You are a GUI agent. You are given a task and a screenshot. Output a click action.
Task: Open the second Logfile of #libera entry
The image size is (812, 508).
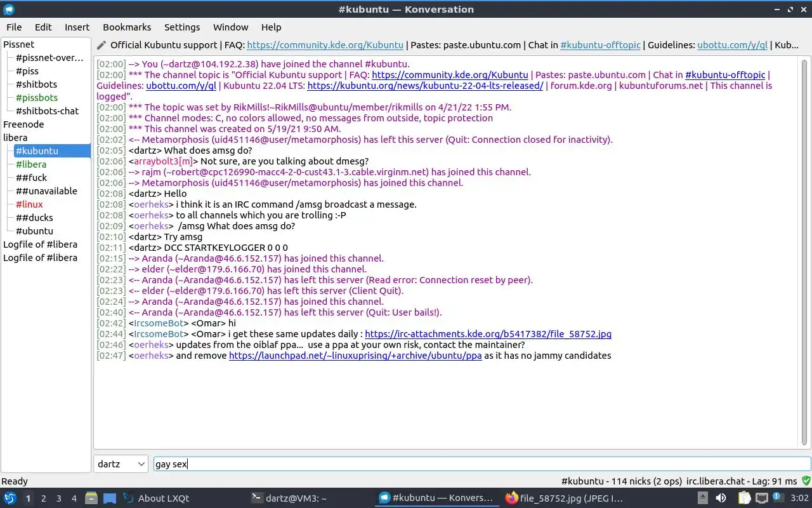pyautogui.click(x=41, y=258)
